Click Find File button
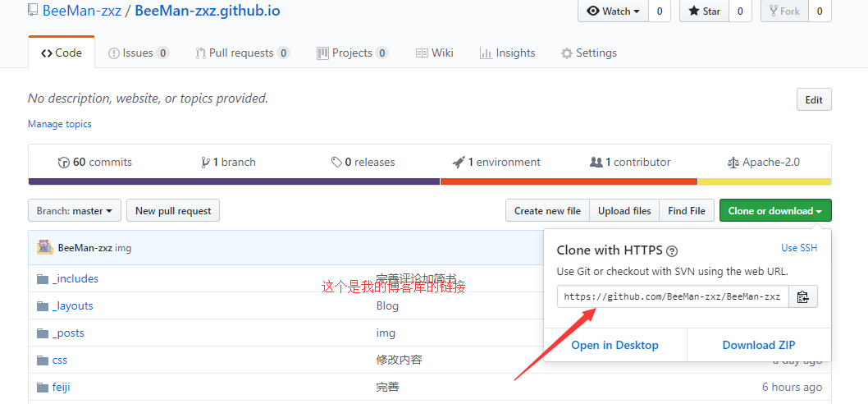 [x=687, y=210]
